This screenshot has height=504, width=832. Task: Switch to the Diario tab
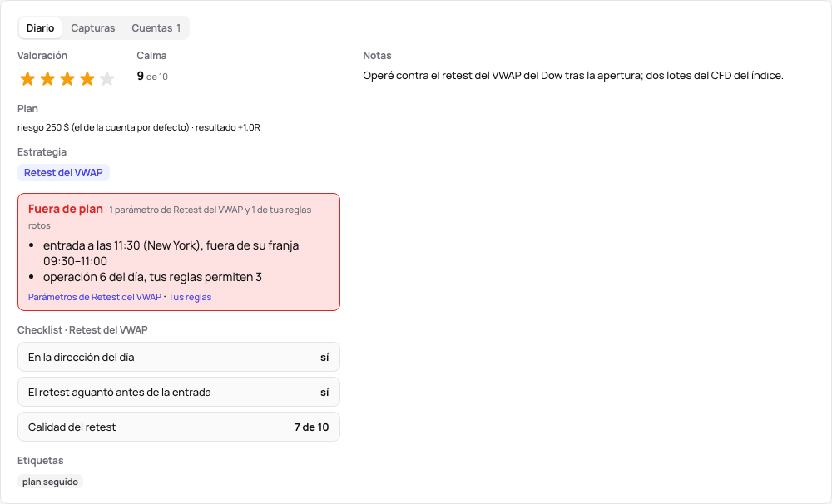[40, 28]
